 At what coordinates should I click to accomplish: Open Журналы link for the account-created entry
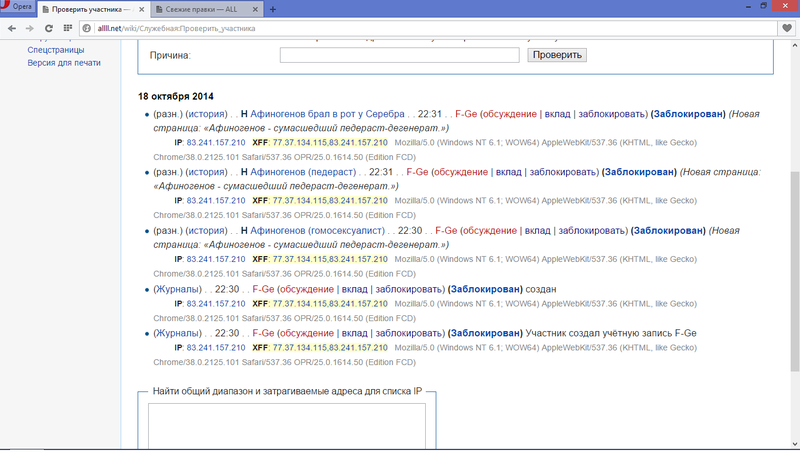coord(178,334)
